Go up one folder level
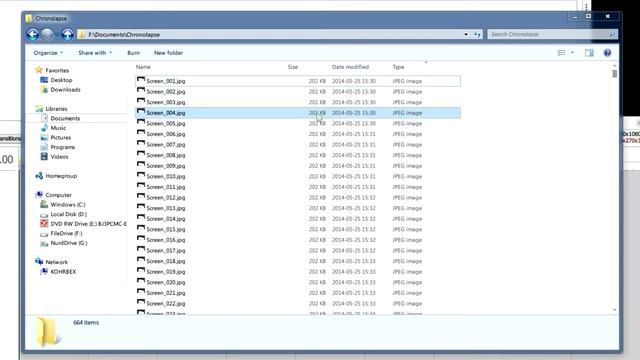 [x=67, y=34]
